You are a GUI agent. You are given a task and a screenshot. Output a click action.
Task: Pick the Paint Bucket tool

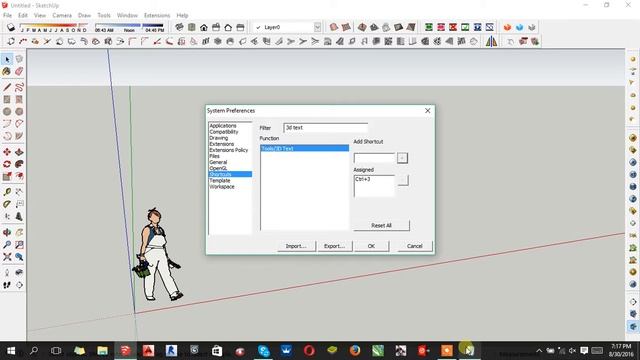click(x=7, y=71)
